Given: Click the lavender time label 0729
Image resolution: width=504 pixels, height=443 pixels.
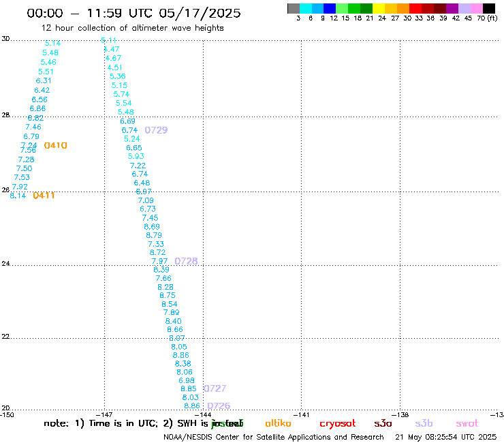Looking at the screenshot, I should 156,130.
